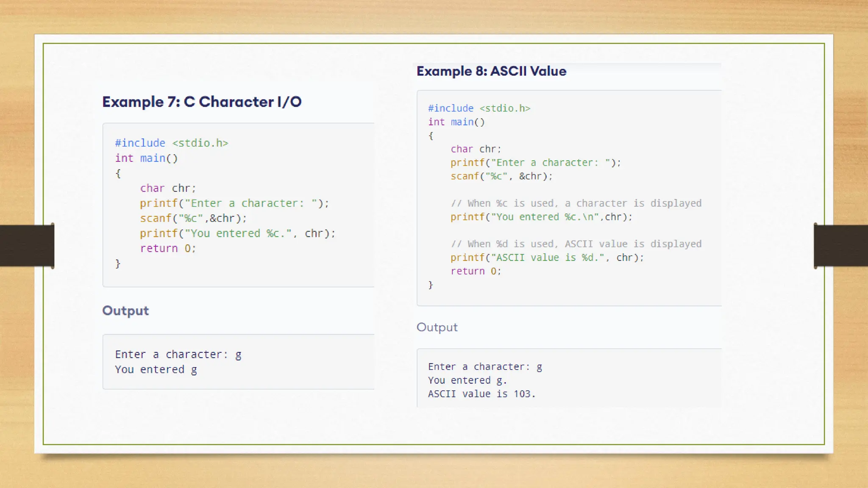Click the 'You entered g' output in Example 7
The image size is (868, 488).
[156, 370]
